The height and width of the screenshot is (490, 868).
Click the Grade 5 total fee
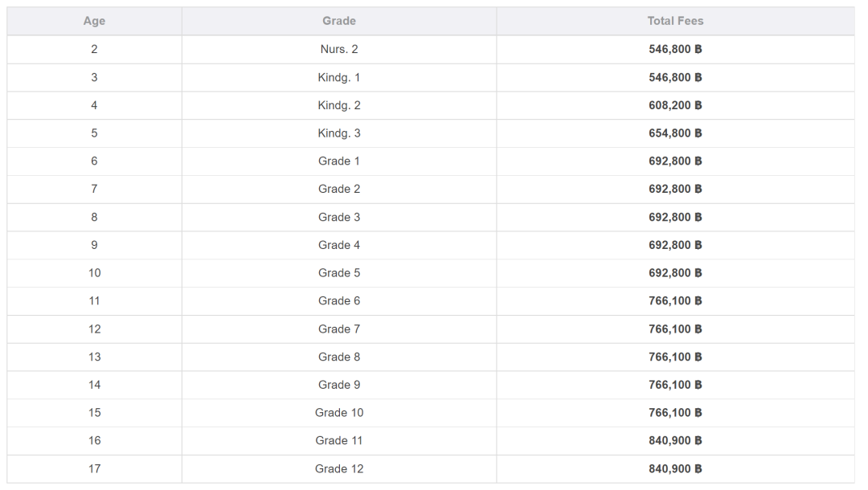click(x=675, y=273)
